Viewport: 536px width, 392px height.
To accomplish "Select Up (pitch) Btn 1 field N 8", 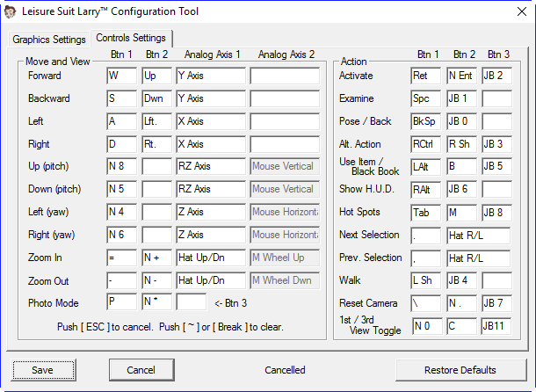I will pyautogui.click(x=121, y=166).
